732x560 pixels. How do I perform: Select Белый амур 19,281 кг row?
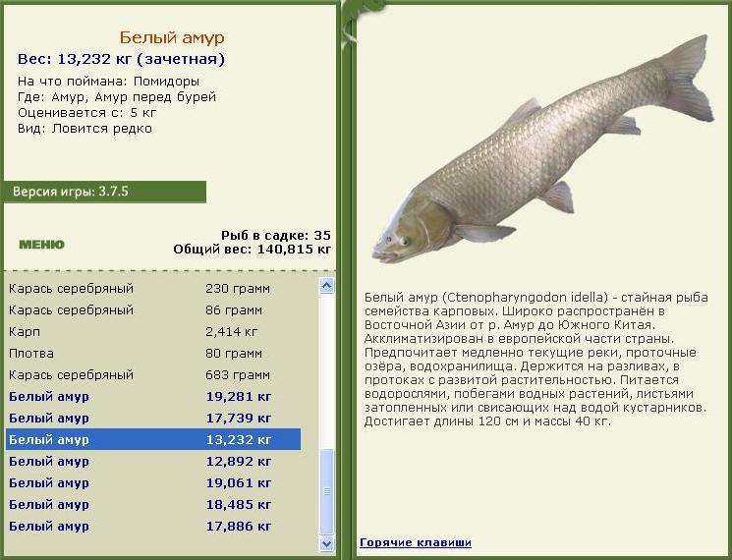point(153,397)
